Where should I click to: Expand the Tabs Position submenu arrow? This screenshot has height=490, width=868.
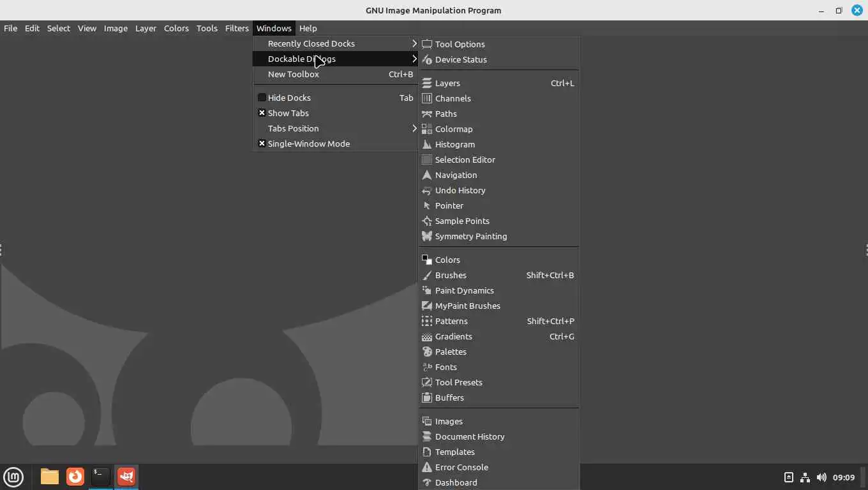pyautogui.click(x=414, y=128)
